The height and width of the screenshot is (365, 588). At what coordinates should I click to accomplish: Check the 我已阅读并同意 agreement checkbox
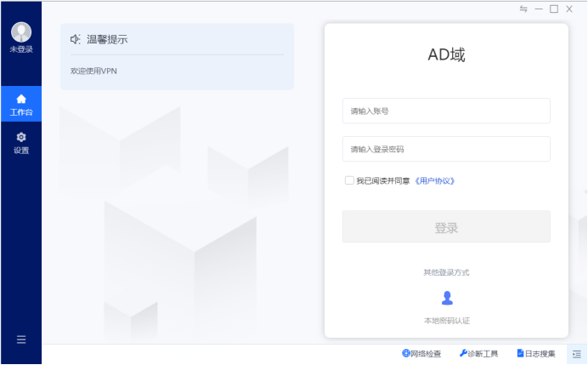click(349, 180)
